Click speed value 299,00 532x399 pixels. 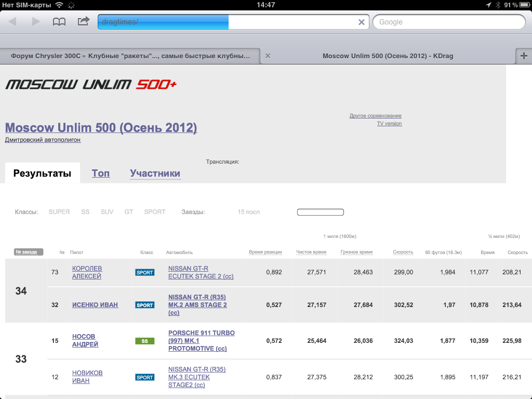point(403,272)
